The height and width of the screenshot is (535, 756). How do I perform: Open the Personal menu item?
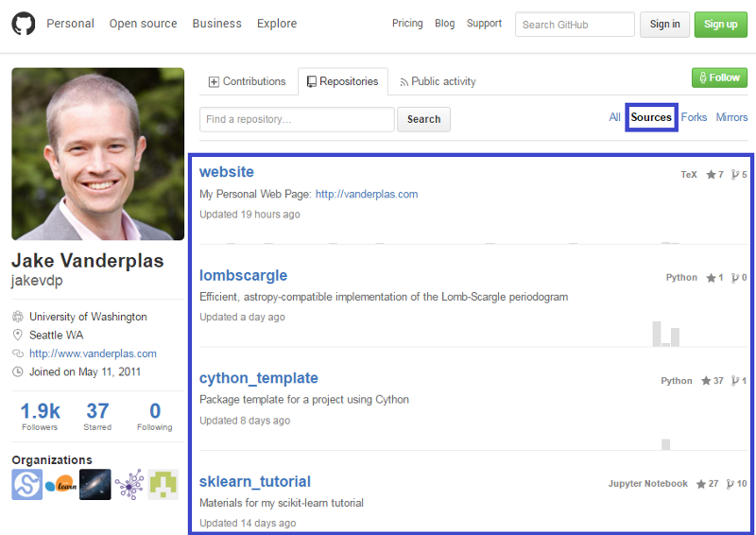tap(70, 24)
